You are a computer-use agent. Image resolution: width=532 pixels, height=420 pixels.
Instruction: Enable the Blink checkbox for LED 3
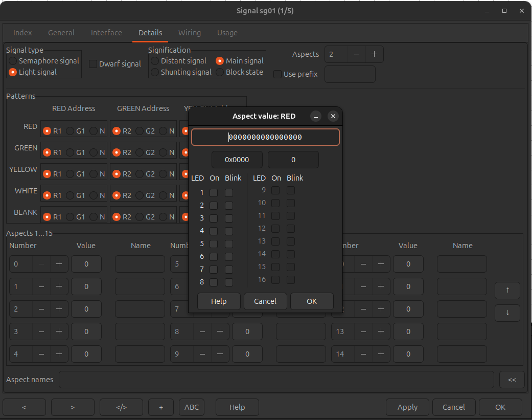coord(229,218)
